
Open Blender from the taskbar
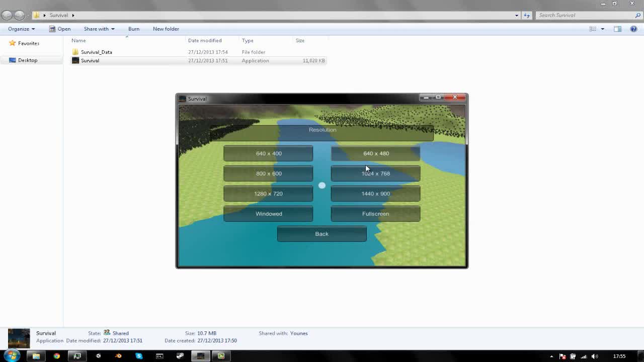118,356
